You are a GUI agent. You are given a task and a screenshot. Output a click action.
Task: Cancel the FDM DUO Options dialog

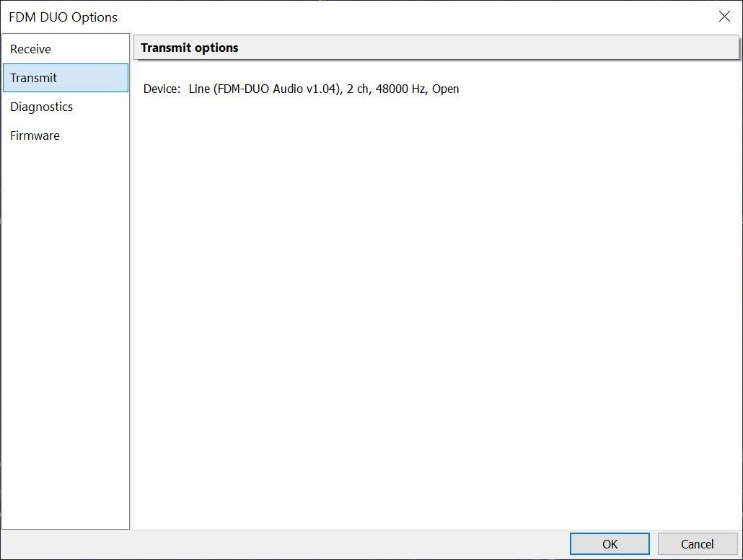[698, 544]
